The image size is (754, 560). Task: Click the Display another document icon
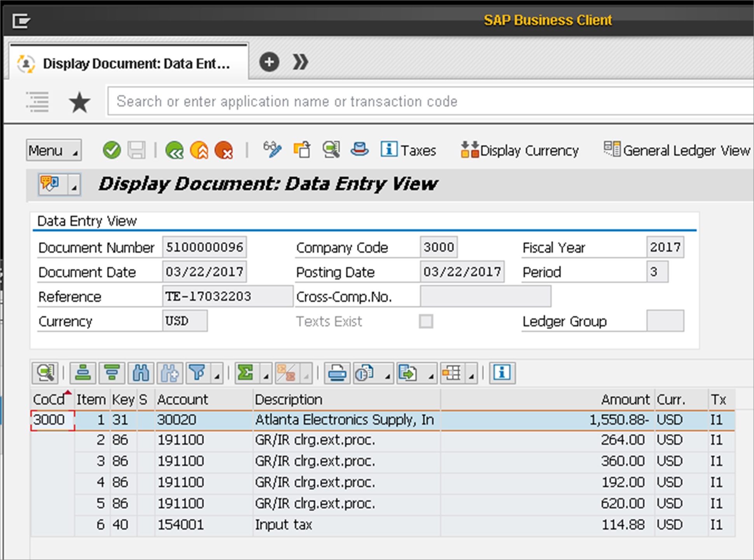(302, 150)
